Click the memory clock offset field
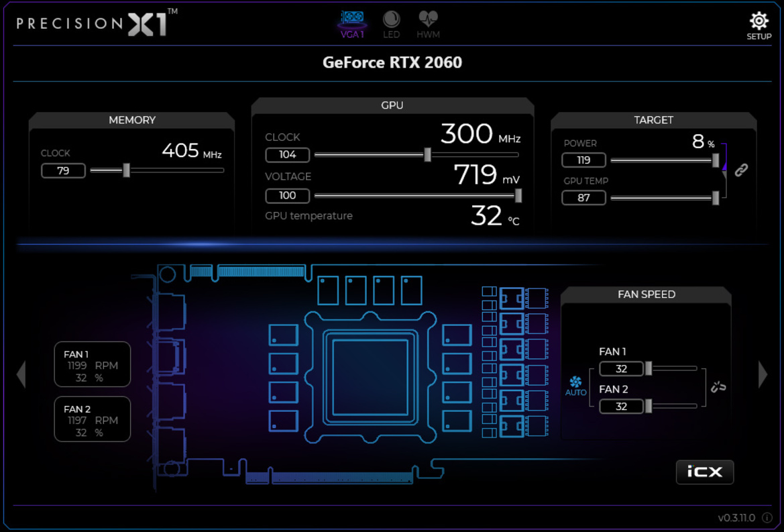Viewport: 784px width, 532px height. [63, 170]
